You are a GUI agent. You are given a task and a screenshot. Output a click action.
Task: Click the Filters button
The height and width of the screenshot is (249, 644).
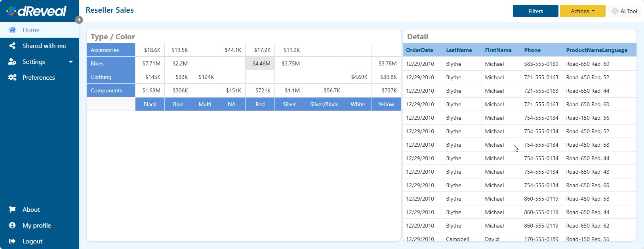click(x=535, y=11)
